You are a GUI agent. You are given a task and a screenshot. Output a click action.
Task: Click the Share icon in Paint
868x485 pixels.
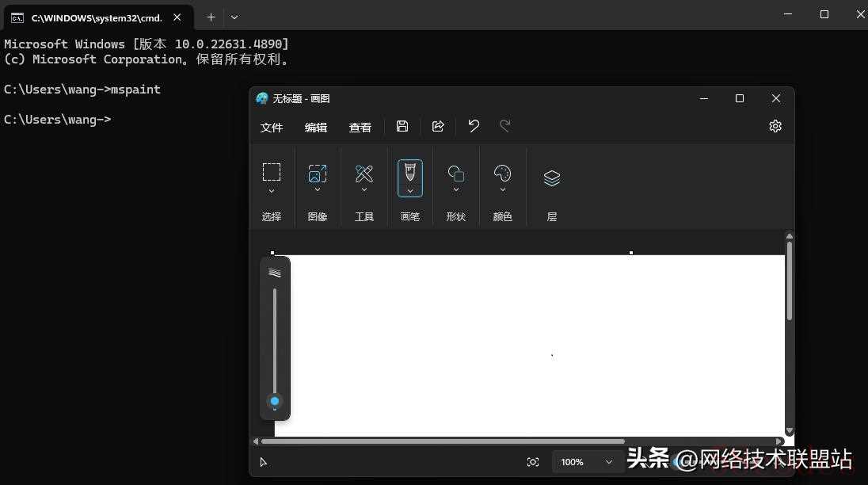point(438,126)
